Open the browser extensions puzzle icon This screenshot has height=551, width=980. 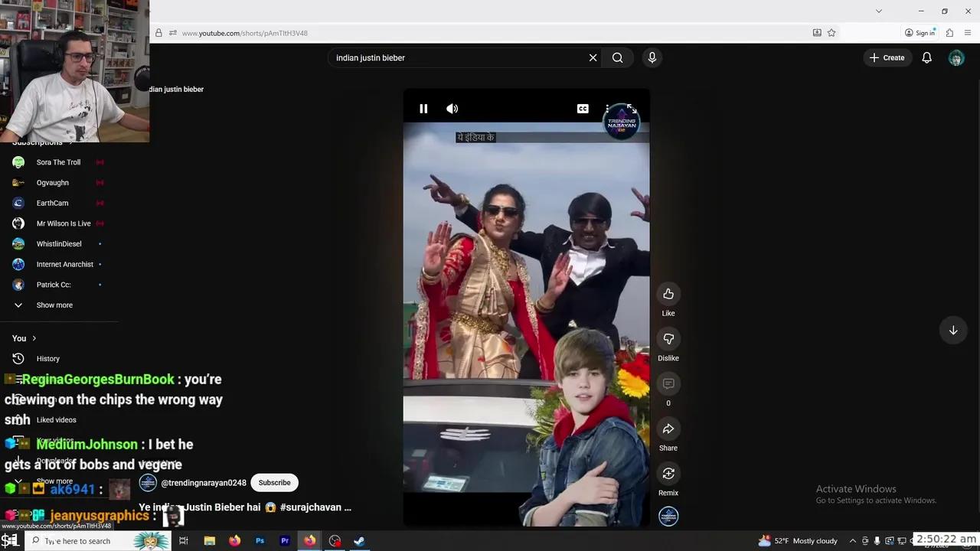[x=949, y=33]
